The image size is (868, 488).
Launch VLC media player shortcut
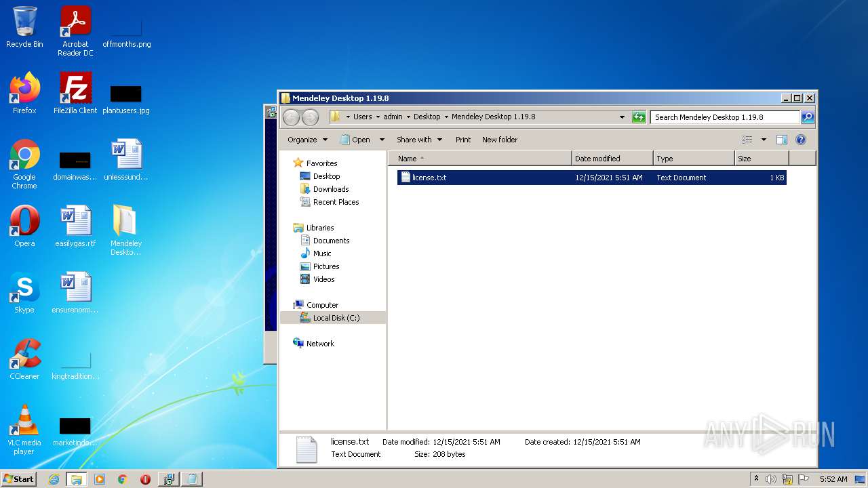pos(24,430)
